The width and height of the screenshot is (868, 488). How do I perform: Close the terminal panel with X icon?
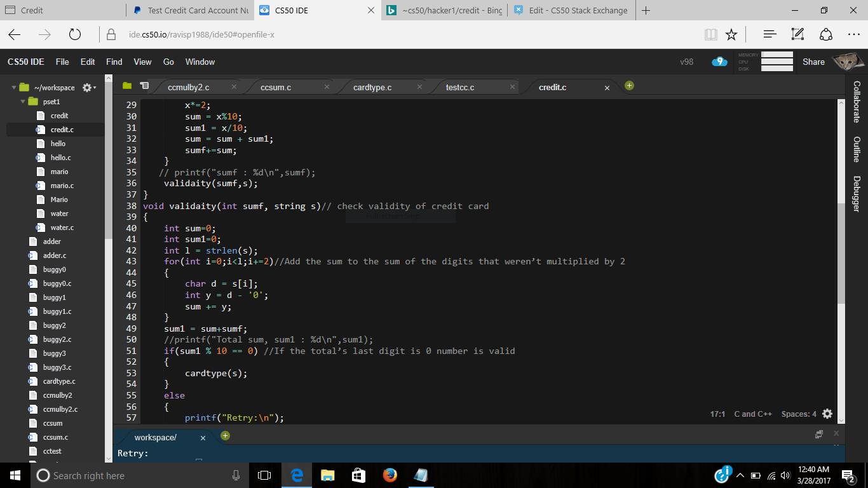coord(836,433)
